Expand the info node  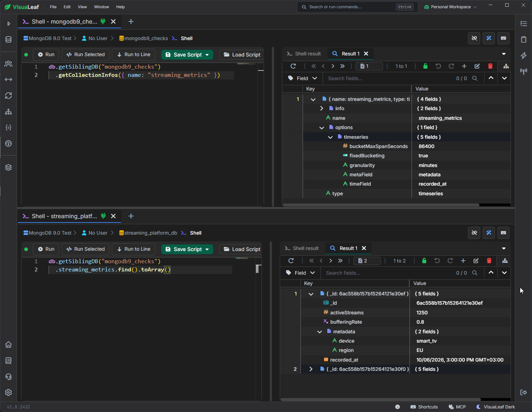(322, 108)
